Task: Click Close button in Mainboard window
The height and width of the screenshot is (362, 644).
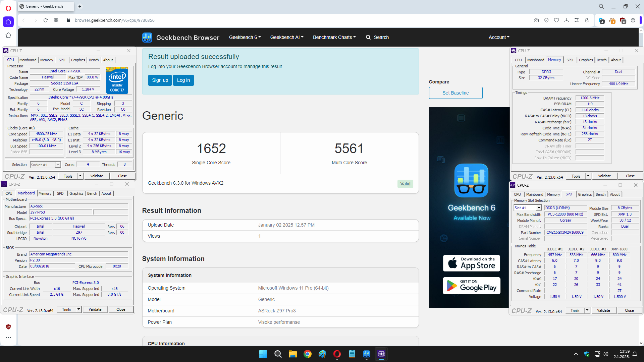Action: click(121, 309)
